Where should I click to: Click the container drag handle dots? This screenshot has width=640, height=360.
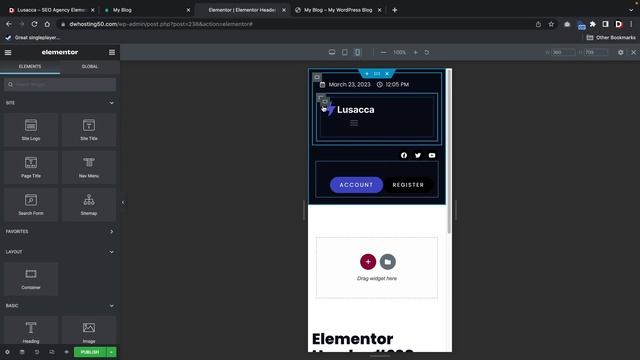pyautogui.click(x=377, y=73)
